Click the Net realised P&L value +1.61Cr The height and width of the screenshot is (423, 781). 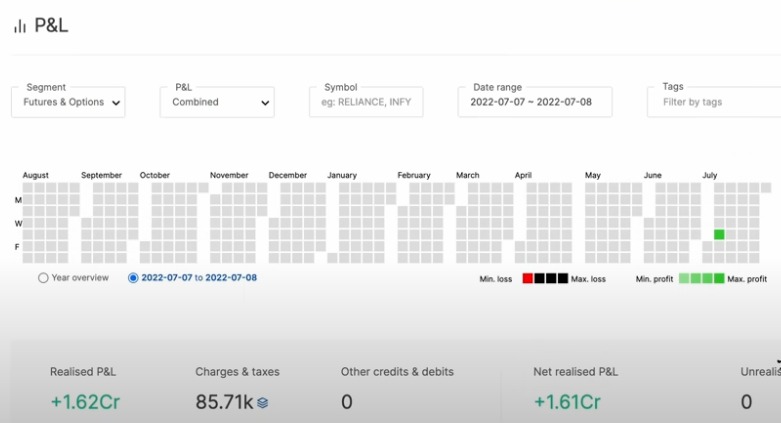[567, 402]
